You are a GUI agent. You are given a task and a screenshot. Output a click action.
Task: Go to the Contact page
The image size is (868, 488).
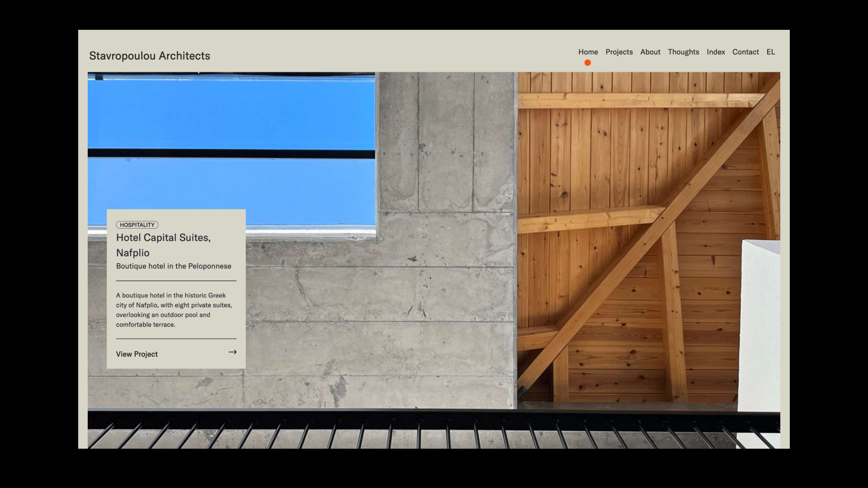point(745,52)
